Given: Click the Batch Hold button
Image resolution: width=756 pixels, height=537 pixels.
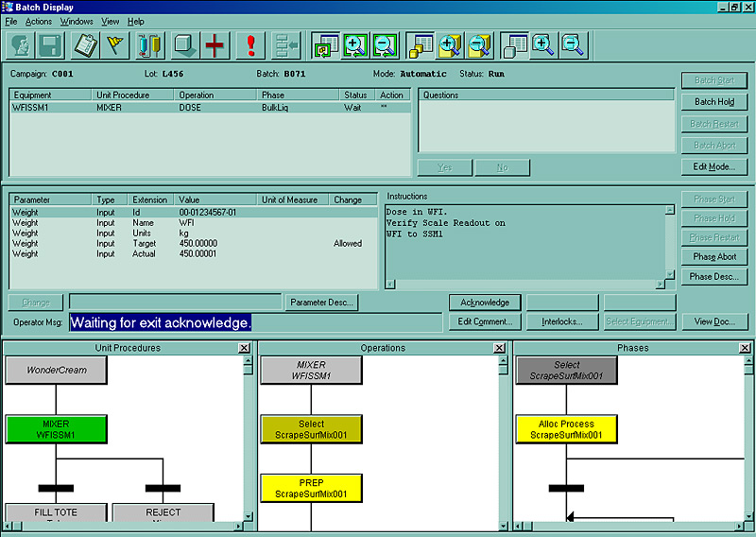Looking at the screenshot, I should (x=714, y=102).
